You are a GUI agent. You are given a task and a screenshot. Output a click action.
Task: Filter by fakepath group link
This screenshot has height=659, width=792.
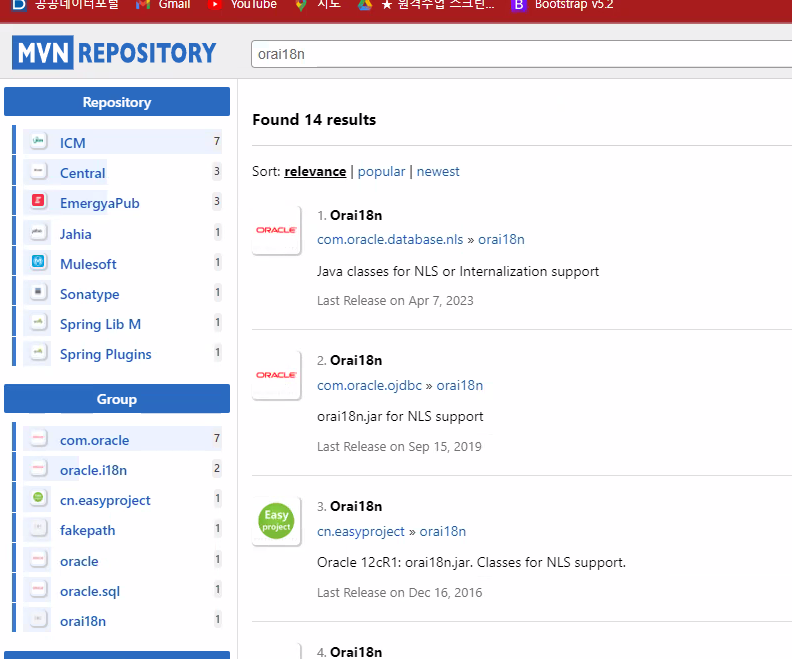87,531
